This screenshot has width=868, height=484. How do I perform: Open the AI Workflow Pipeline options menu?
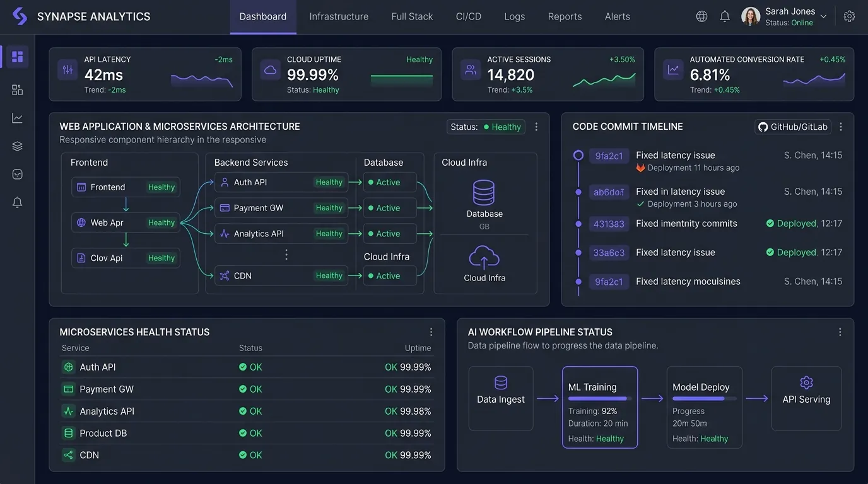(840, 332)
